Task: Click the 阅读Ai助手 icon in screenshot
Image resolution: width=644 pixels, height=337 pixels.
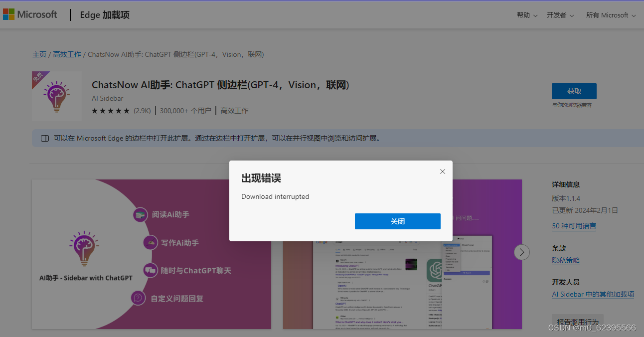Action: [x=141, y=215]
